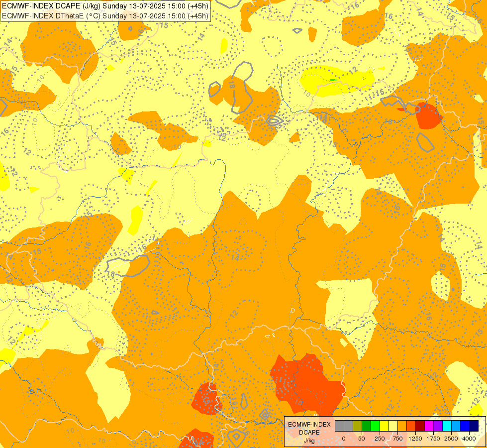
Task: Click the legend value 2500
Action: [x=451, y=439]
